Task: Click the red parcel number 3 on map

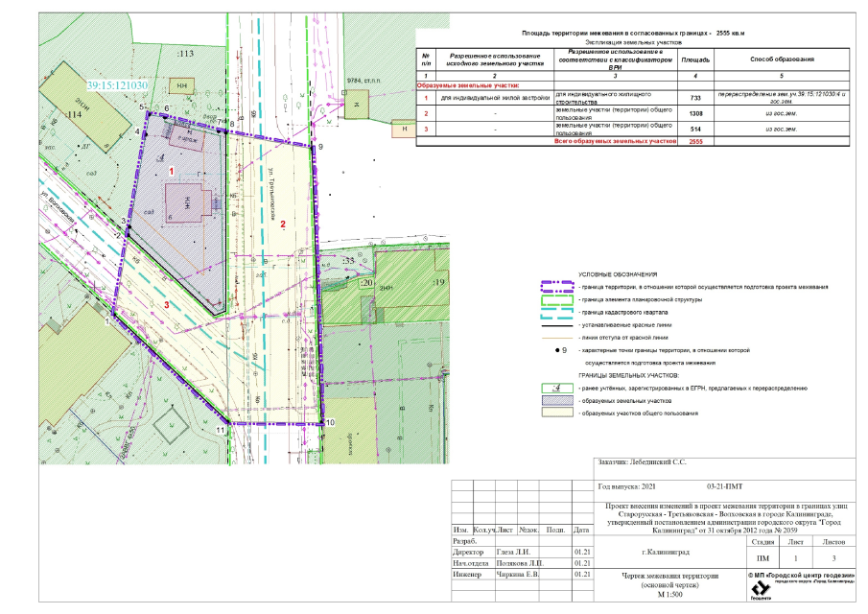Action: (x=167, y=304)
